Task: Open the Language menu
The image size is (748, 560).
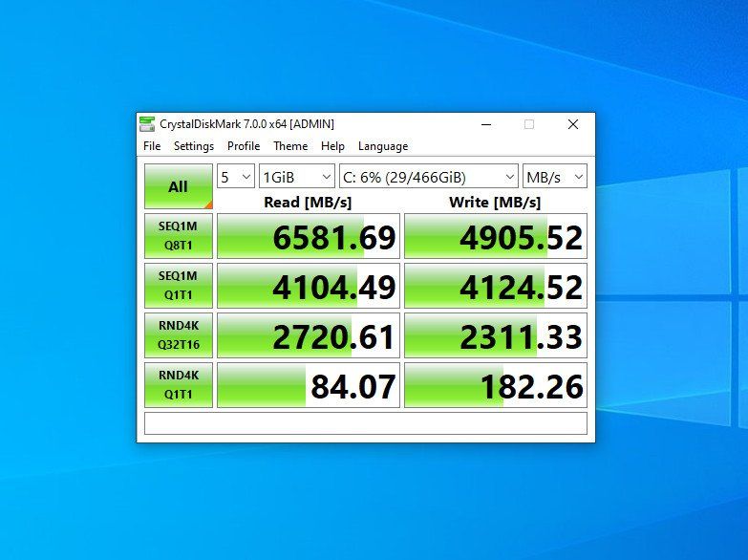Action: pos(383,146)
